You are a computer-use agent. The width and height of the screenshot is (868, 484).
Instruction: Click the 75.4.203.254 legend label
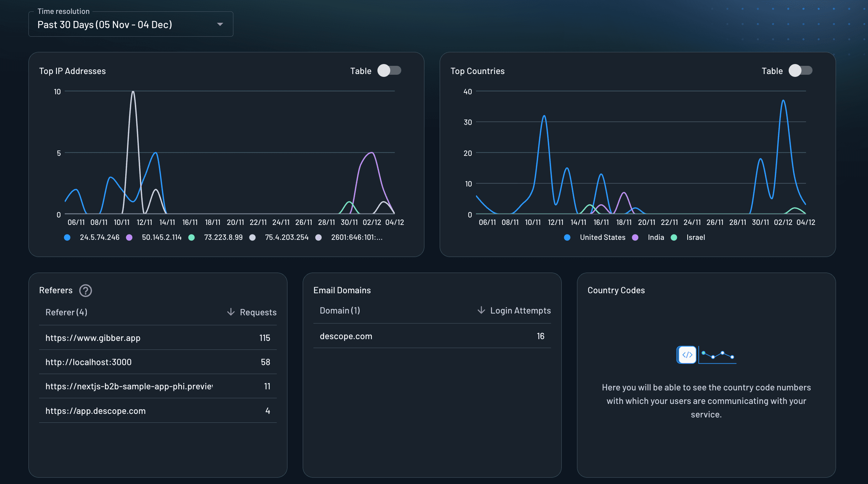pyautogui.click(x=286, y=237)
